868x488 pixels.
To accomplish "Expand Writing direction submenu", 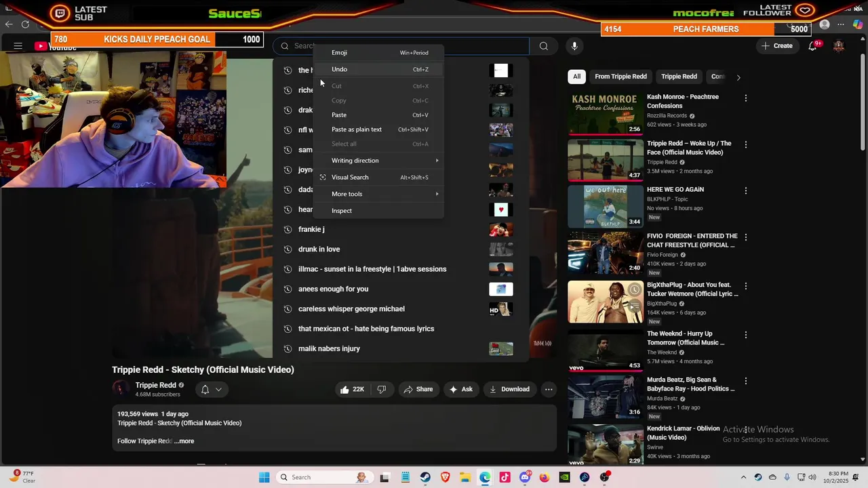I will click(379, 161).
